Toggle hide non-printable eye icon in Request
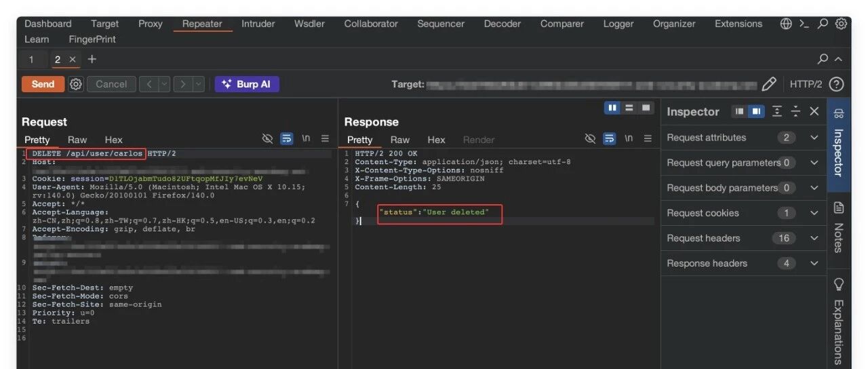 point(268,138)
